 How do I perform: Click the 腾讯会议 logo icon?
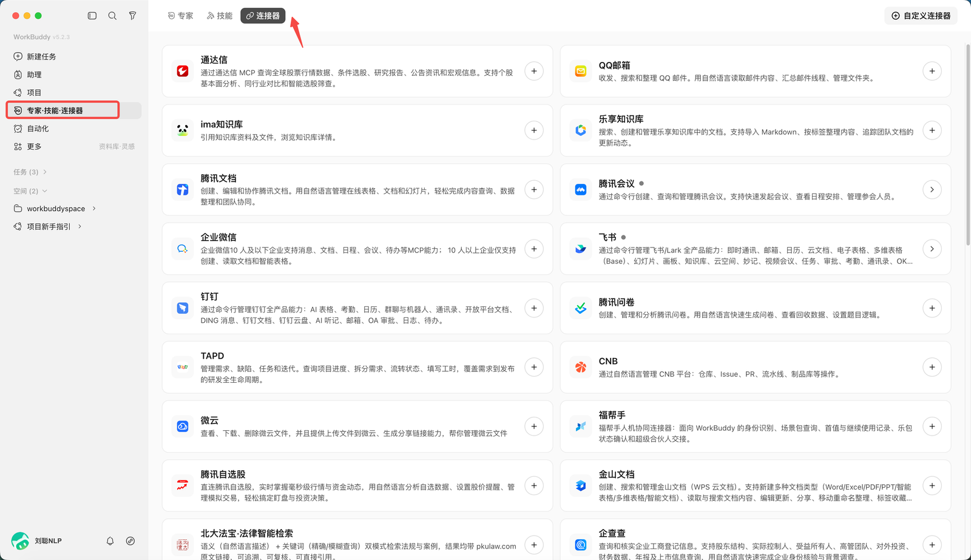[x=581, y=190]
